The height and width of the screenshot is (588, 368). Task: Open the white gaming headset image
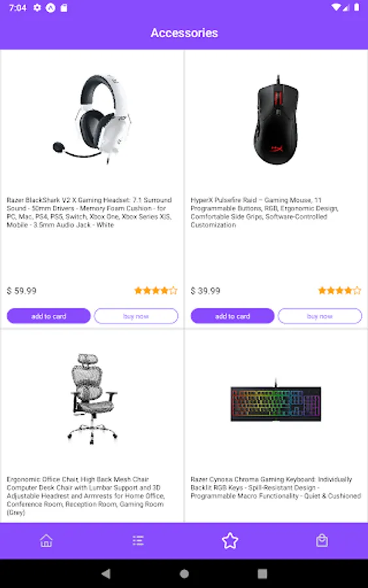click(x=92, y=119)
